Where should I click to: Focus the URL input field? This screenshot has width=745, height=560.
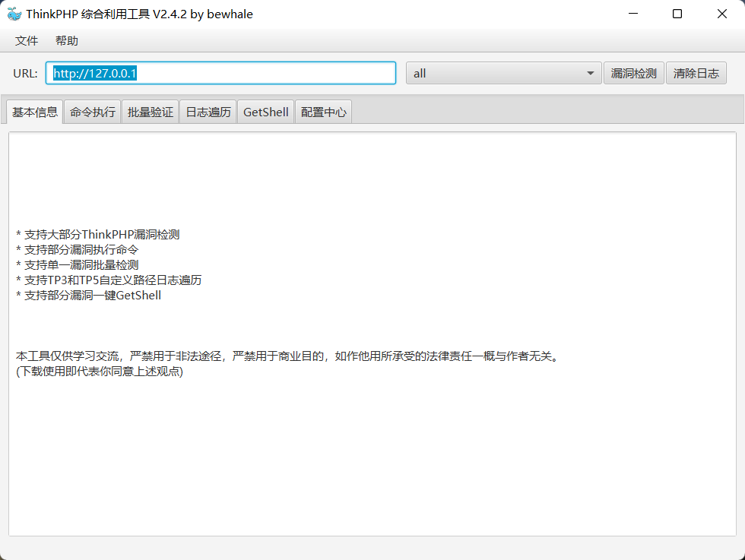point(221,73)
